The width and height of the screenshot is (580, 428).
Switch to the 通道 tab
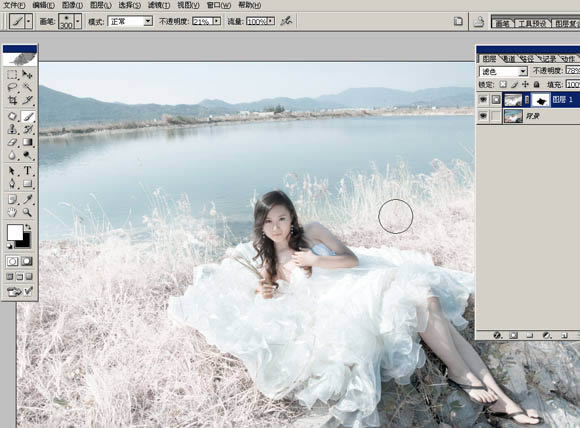509,59
